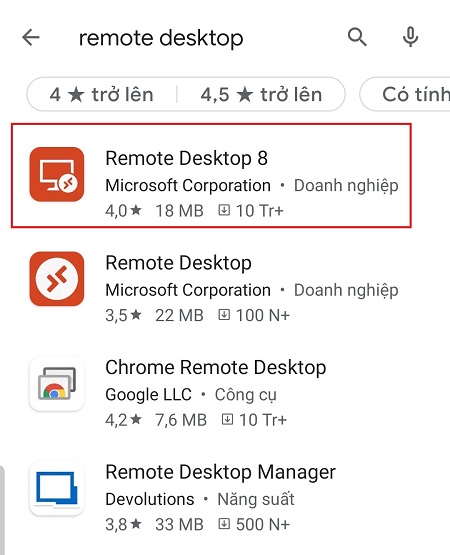The width and height of the screenshot is (450, 555).
Task: Tap the search magnifier icon
Action: (x=357, y=37)
